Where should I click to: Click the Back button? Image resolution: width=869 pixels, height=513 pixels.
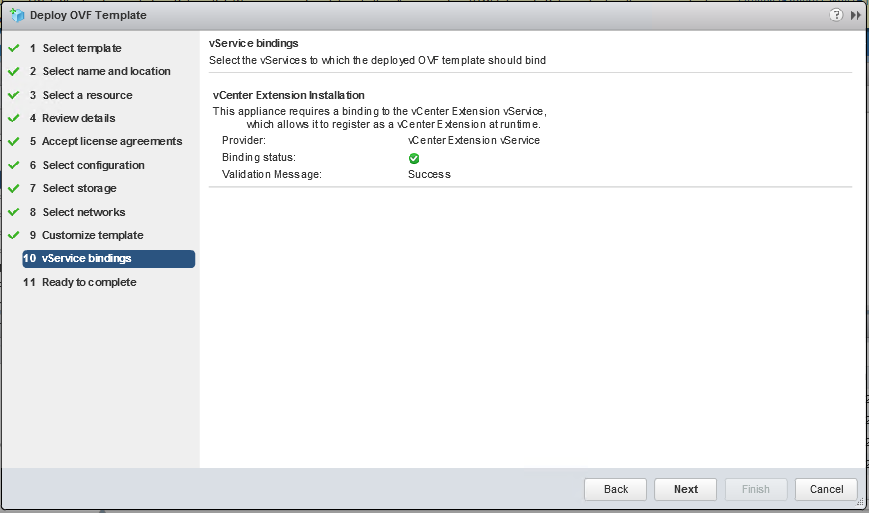click(x=615, y=489)
